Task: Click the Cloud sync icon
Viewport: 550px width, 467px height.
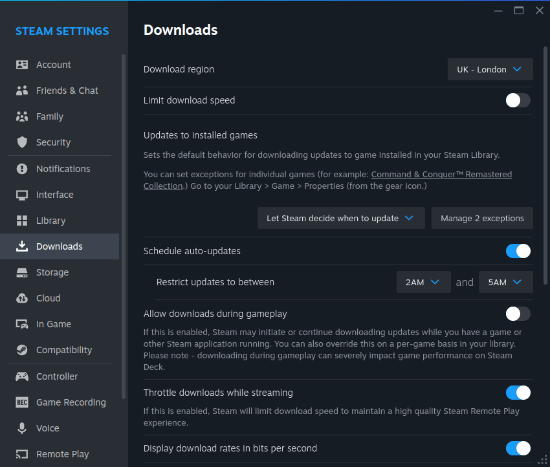Action: (22, 298)
